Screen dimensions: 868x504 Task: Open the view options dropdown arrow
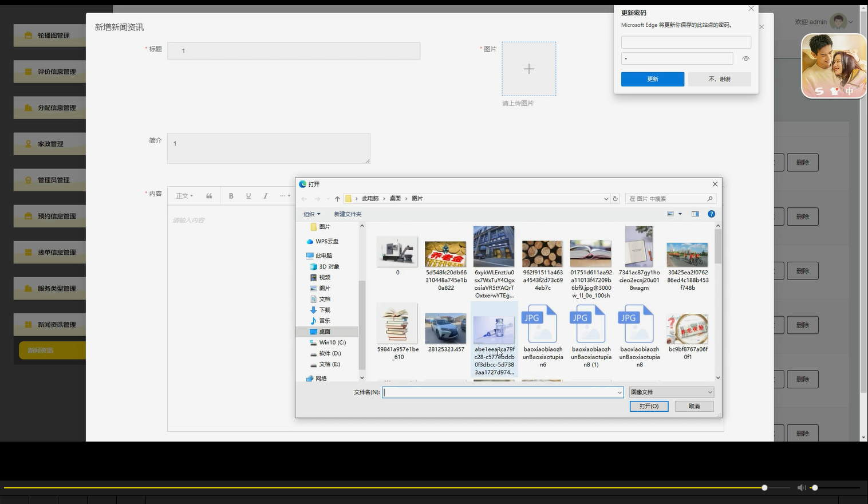(680, 214)
